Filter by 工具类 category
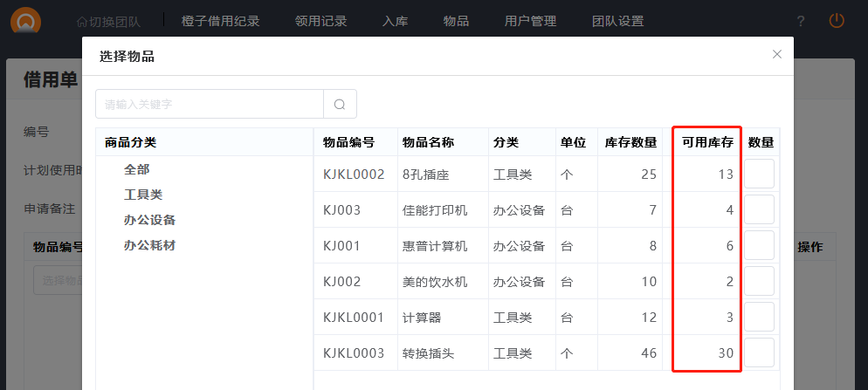The height and width of the screenshot is (390, 868). point(143,195)
